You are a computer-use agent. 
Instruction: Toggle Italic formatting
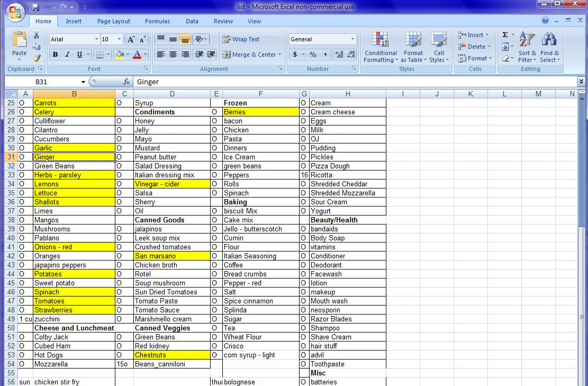[67, 55]
